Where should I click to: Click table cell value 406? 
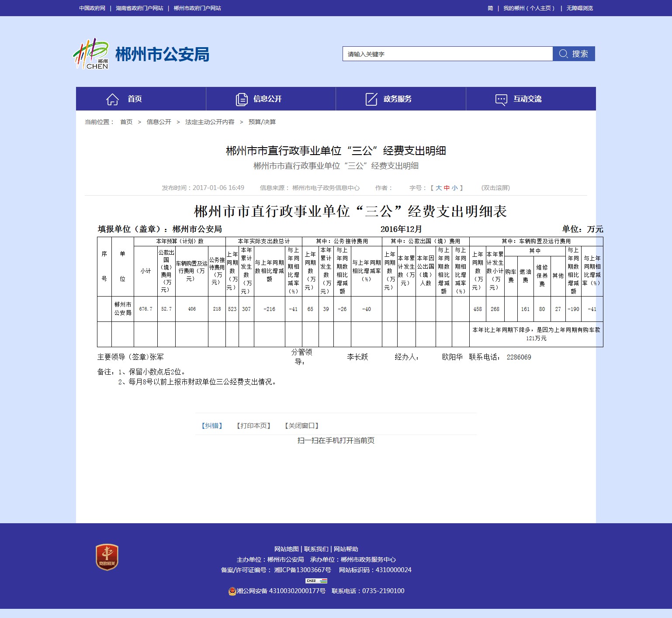(192, 309)
